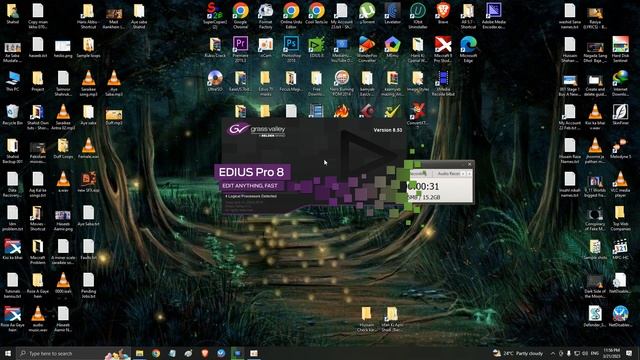The height and width of the screenshot is (360, 640).
Task: Select the Photoshop desktop icon
Action: pos(291,49)
